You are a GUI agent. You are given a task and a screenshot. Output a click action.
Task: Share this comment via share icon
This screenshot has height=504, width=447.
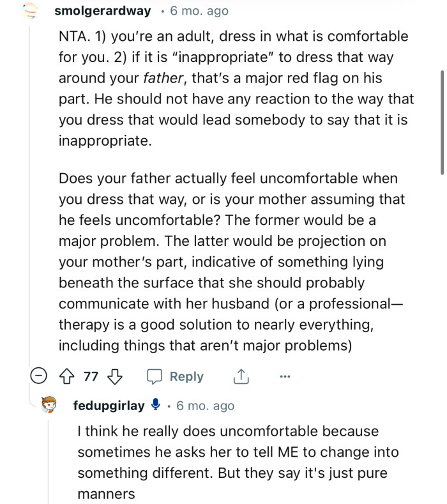point(240,377)
